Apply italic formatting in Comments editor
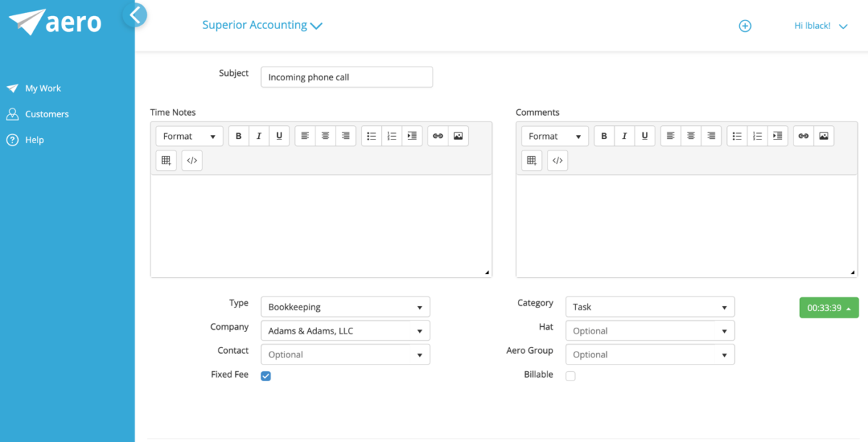868x442 pixels. pos(624,135)
